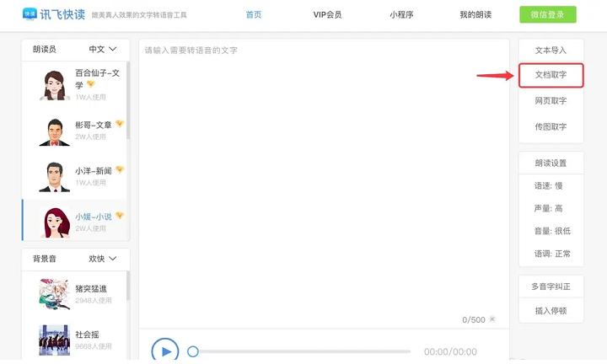
Task: Click the background music list scrollbar
Action: pyautogui.click(x=128, y=286)
